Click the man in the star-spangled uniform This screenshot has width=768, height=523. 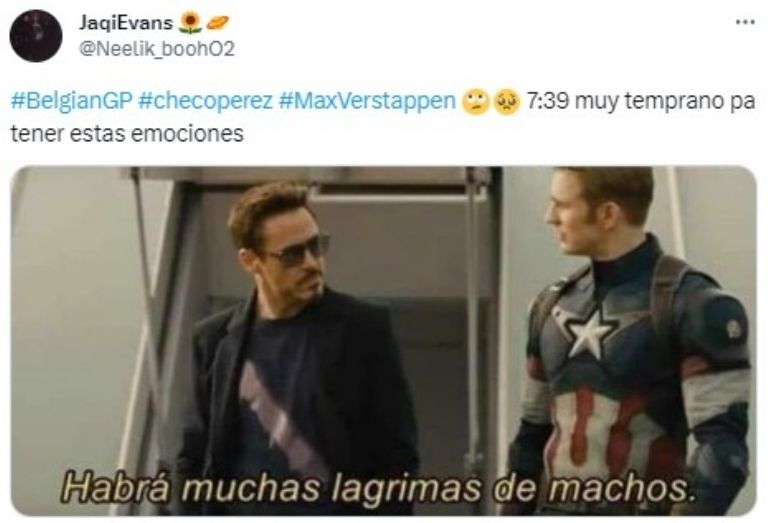pyautogui.click(x=632, y=343)
